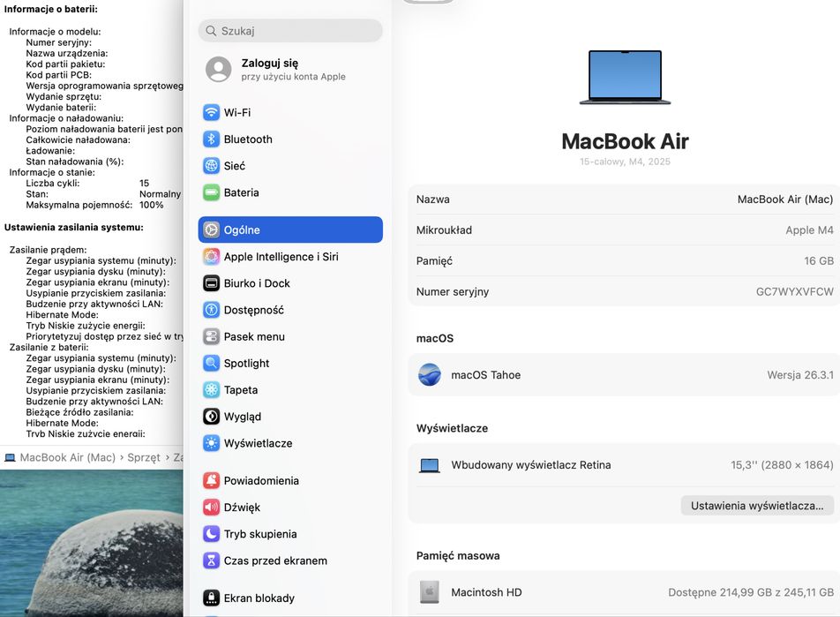Viewport: 840px width, 617px height.
Task: Open the Spotlight magnifier icon
Action: tap(211, 364)
